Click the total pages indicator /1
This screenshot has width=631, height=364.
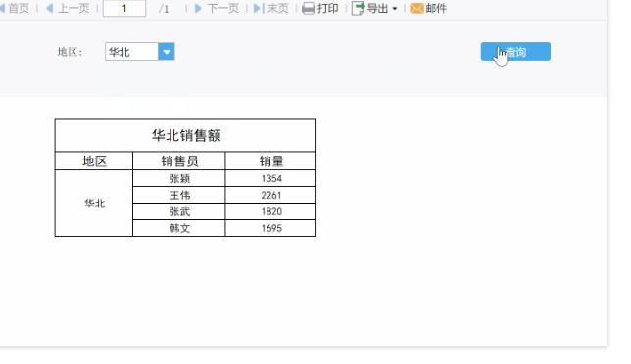click(x=164, y=9)
